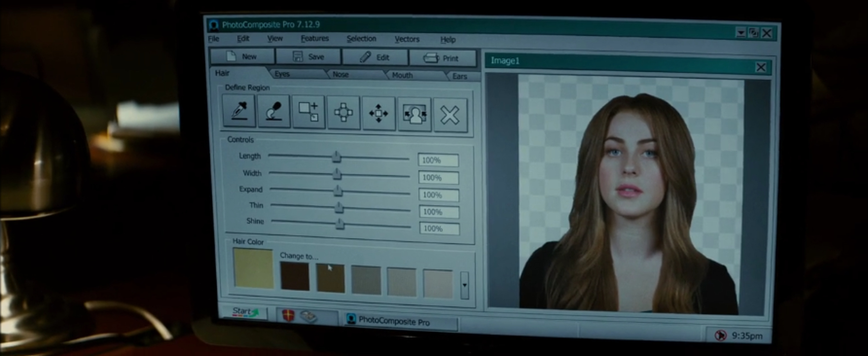Click the New button
Screen dimensions: 868x356
click(x=242, y=56)
